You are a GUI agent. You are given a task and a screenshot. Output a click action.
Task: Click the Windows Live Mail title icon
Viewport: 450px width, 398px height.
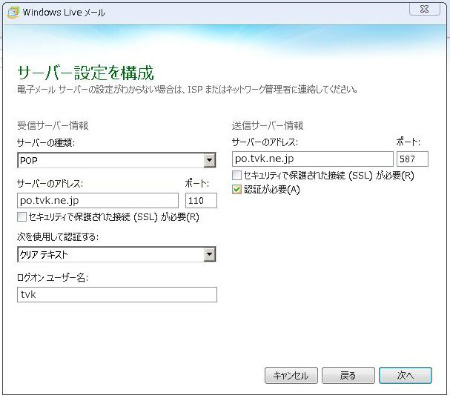click(13, 12)
